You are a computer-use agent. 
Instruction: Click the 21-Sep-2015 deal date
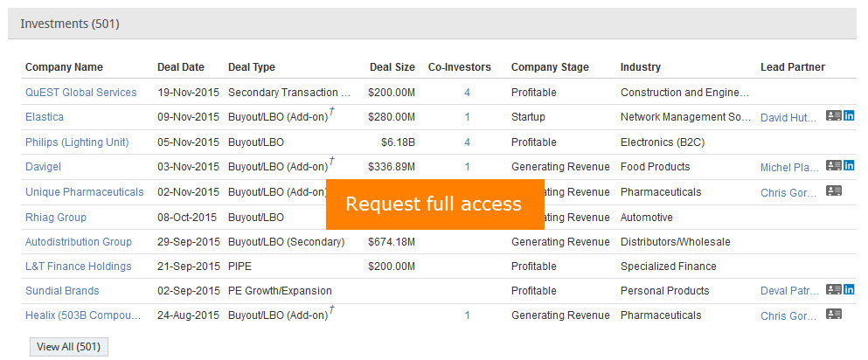[188, 266]
